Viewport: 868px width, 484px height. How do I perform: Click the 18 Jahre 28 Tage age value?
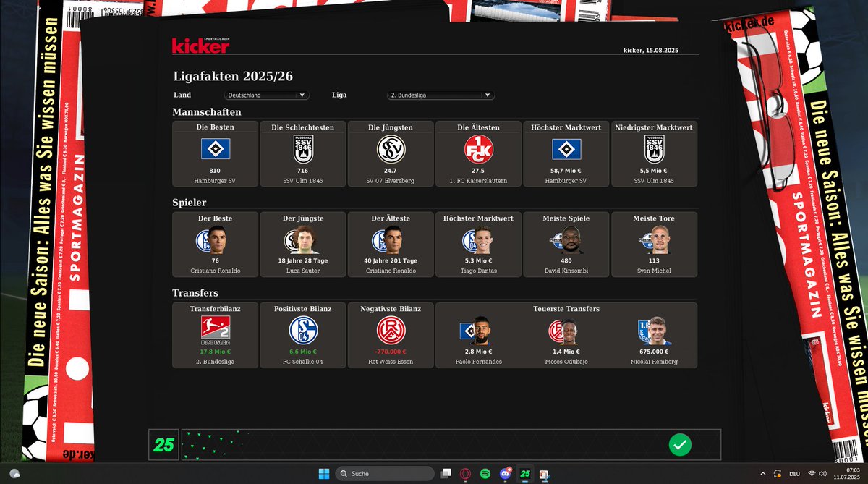click(x=303, y=261)
